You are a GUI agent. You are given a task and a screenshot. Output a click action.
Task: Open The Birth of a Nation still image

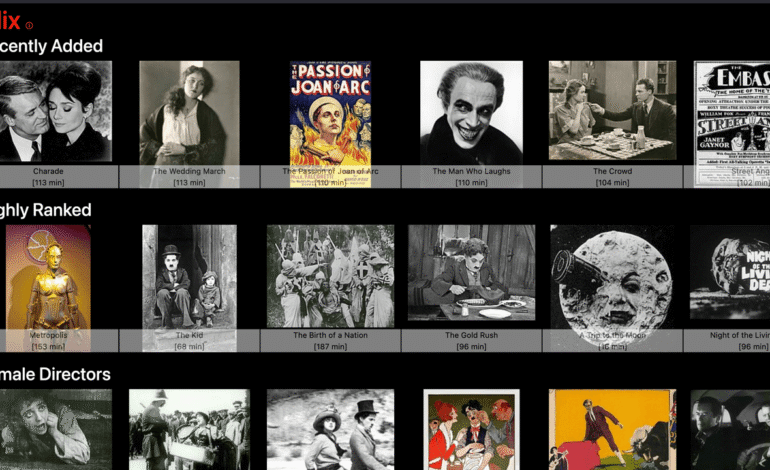(330, 276)
